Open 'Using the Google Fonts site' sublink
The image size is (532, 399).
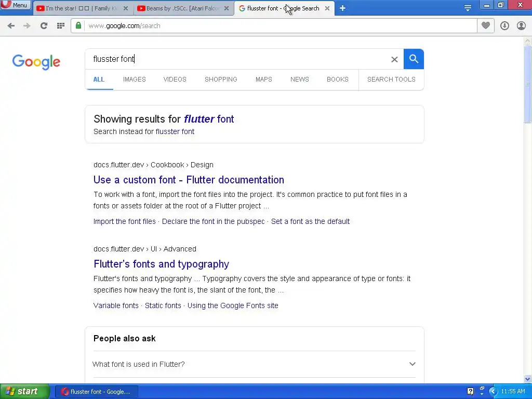pos(233,305)
